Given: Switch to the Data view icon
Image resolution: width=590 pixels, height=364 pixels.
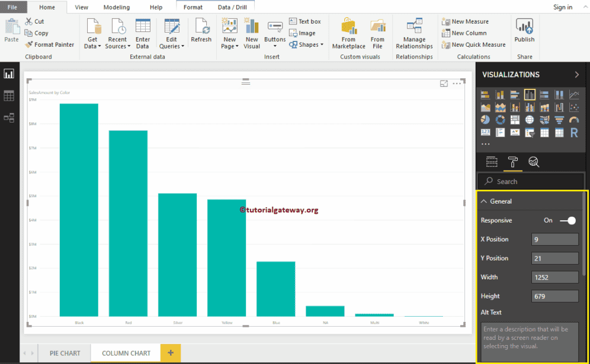Looking at the screenshot, I should pos(8,95).
